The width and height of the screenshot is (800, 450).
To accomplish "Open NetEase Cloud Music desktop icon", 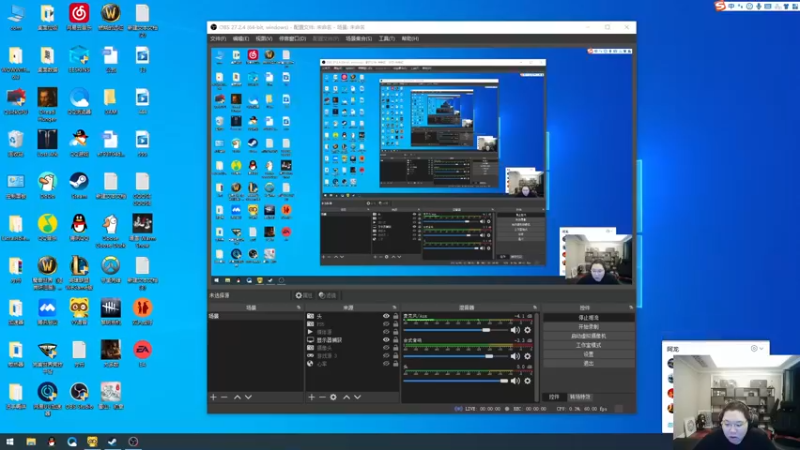I will click(x=79, y=17).
